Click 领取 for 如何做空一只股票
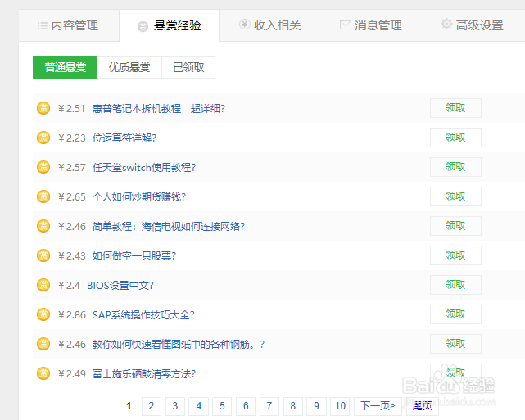The image size is (525, 420). 455,255
